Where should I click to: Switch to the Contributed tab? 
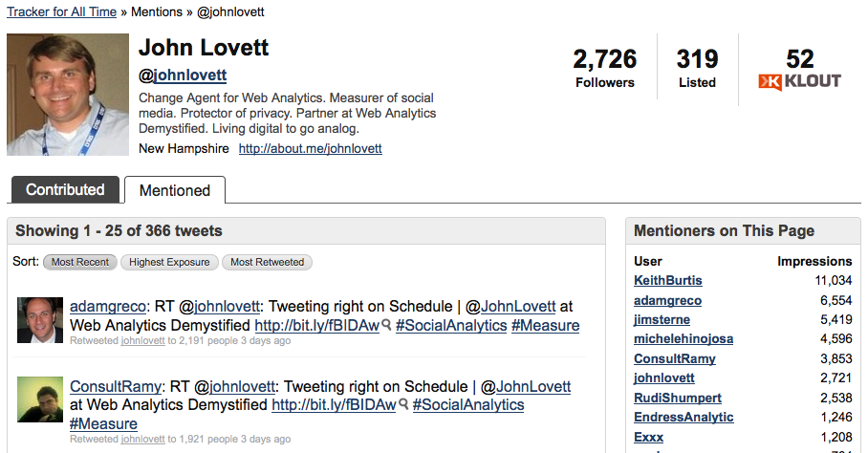[65, 190]
